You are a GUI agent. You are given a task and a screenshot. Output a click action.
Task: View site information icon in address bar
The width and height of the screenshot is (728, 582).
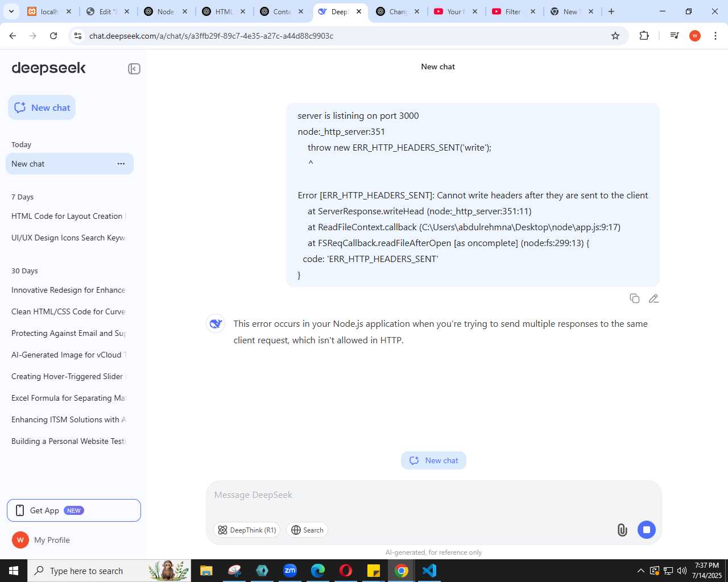[x=78, y=36]
